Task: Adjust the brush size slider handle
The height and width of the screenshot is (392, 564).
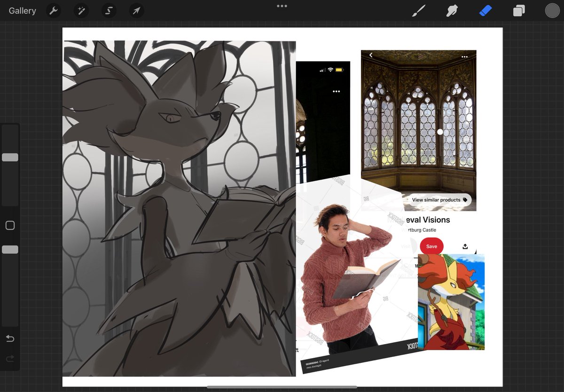Action: (10, 157)
